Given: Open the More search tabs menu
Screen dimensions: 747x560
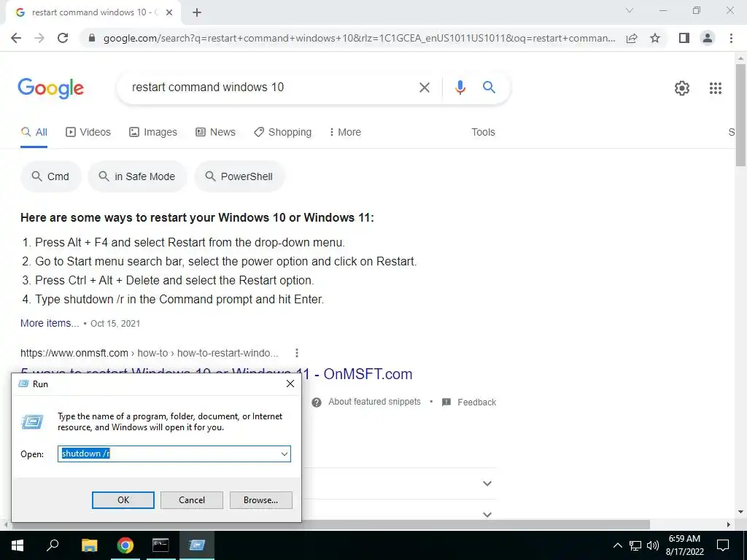Looking at the screenshot, I should pyautogui.click(x=345, y=133).
